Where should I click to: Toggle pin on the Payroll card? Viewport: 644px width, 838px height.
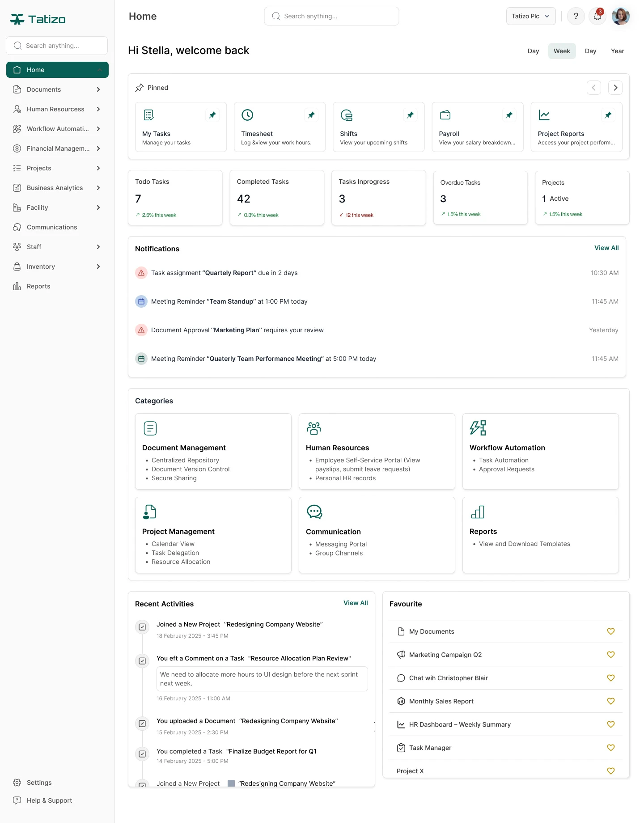[x=509, y=115]
